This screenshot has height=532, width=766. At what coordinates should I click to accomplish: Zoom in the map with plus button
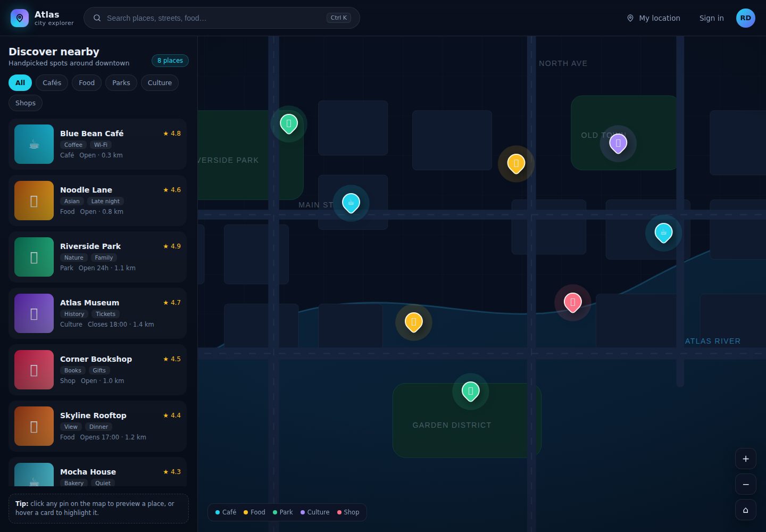click(746, 459)
